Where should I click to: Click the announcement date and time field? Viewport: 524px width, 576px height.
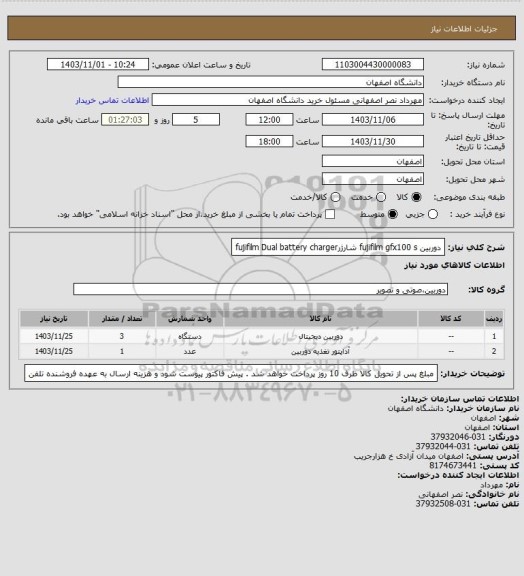coord(98,64)
